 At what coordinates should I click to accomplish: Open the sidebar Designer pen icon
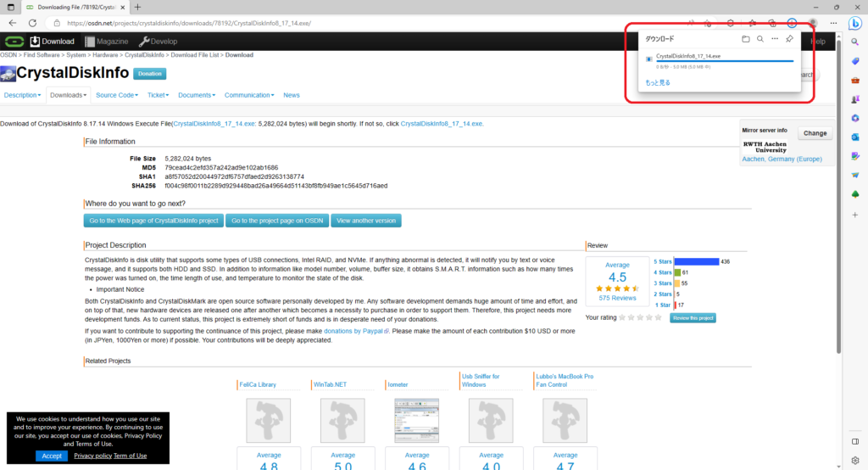(x=855, y=156)
